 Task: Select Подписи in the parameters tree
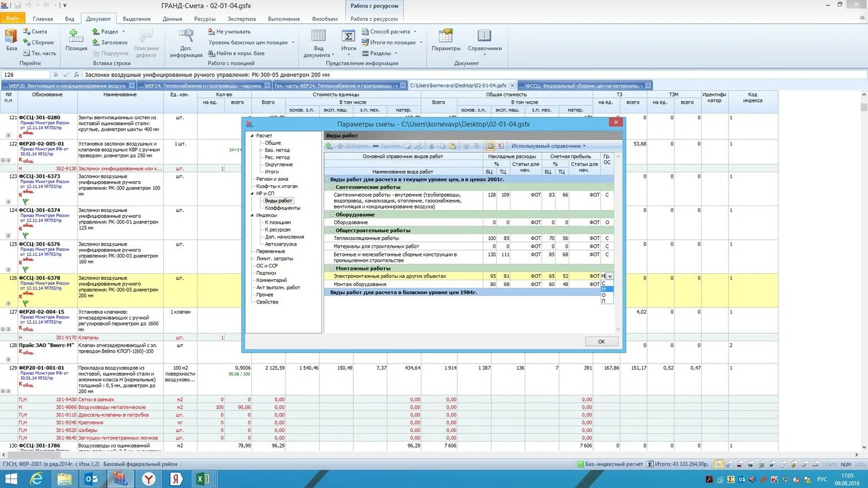[x=266, y=273]
